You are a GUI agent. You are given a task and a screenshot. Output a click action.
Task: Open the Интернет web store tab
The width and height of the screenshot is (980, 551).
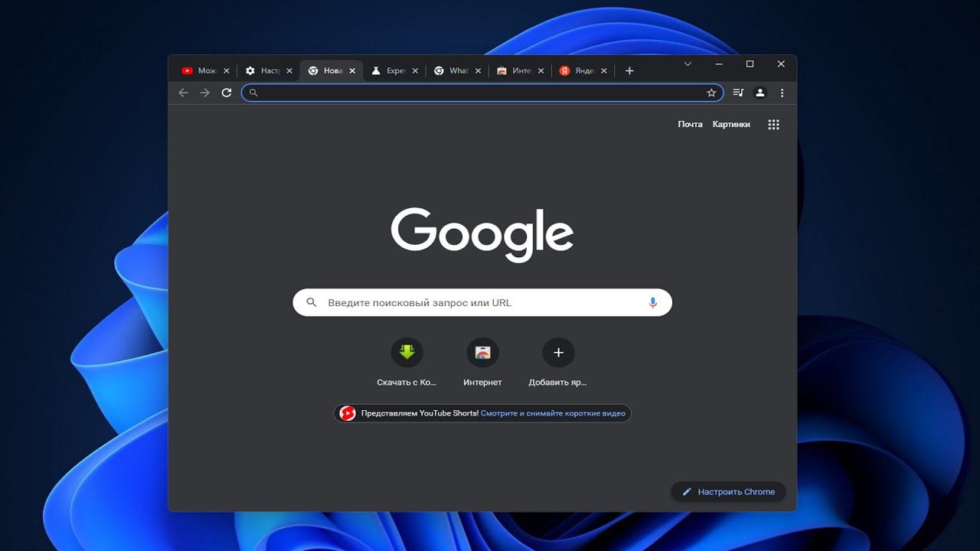coord(514,70)
